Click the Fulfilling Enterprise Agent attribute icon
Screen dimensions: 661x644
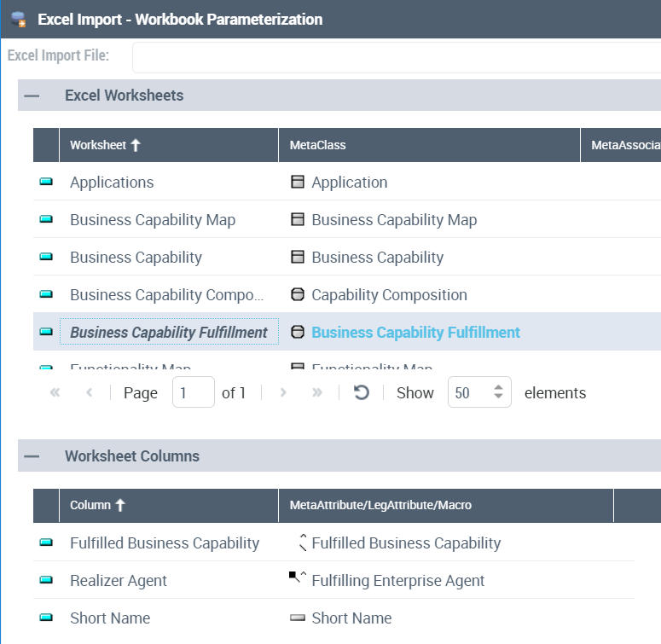coord(298,579)
